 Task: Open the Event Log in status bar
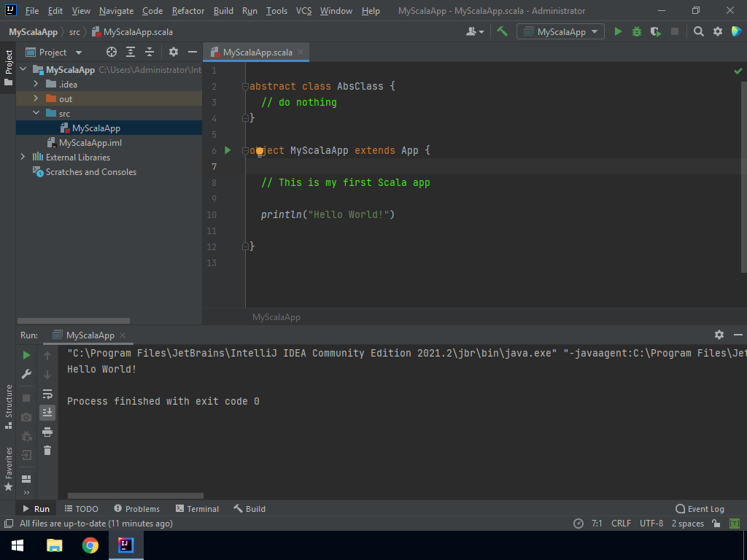tap(700, 509)
